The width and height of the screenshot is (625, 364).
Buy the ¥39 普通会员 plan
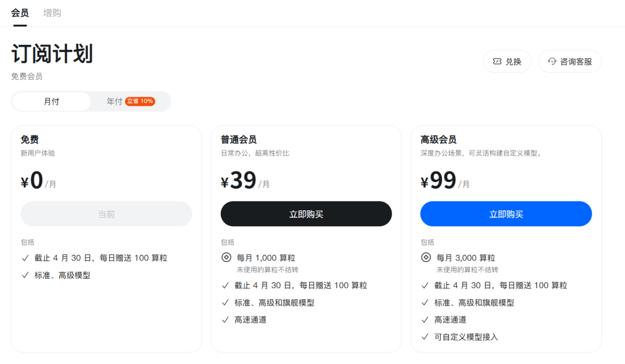[306, 214]
